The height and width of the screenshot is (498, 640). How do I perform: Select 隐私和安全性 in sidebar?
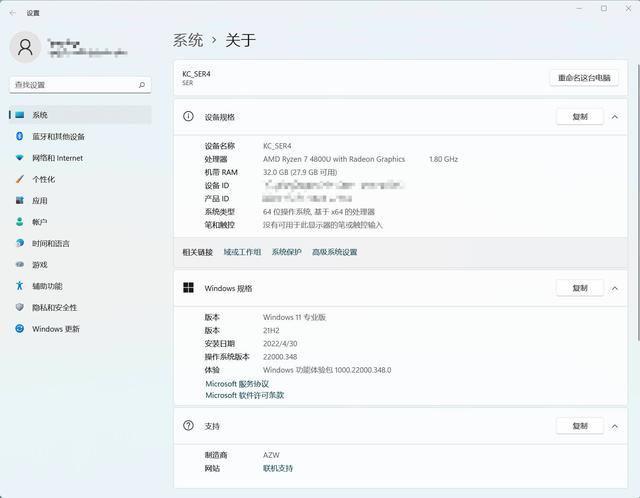coord(54,308)
